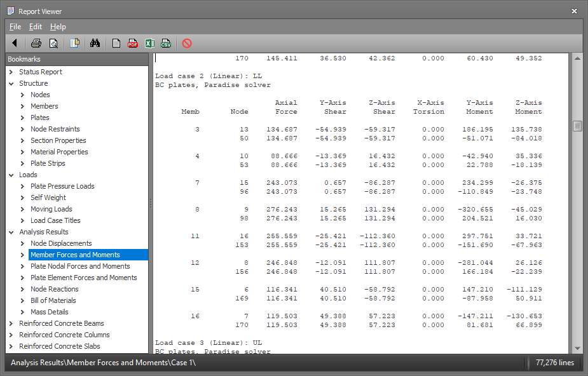Screen dimensions: 588x376
Task: Open Print Preview from the toolbar
Action: (53, 43)
